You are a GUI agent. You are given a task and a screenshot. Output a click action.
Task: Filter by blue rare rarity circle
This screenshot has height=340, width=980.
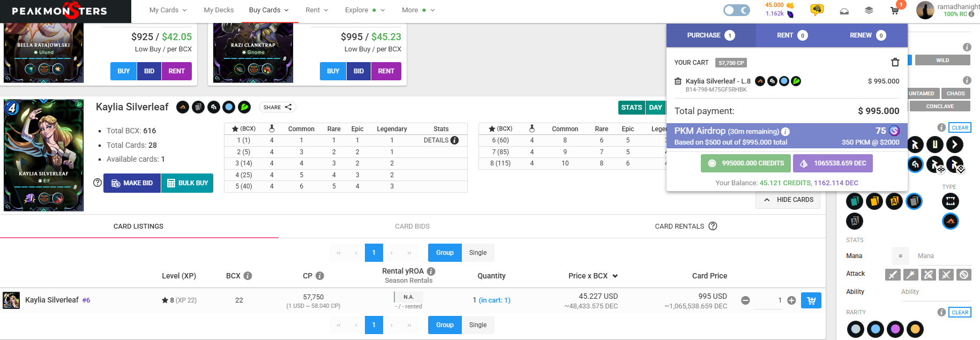click(x=876, y=329)
